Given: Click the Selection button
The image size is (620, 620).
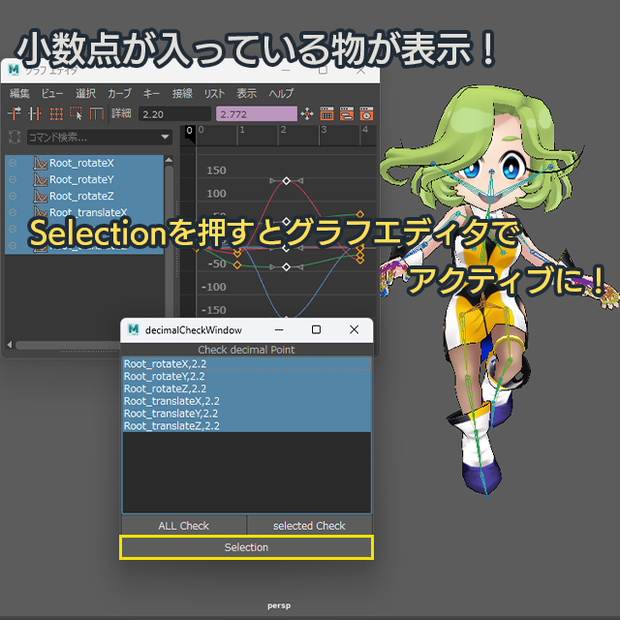Looking at the screenshot, I should click(246, 547).
